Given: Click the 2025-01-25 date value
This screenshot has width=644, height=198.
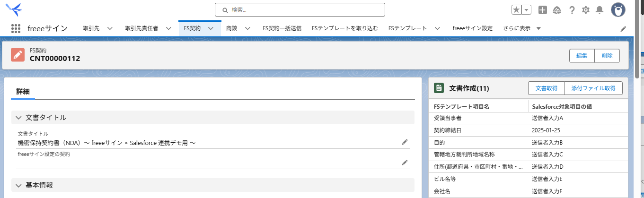Looking at the screenshot, I should [546, 130].
